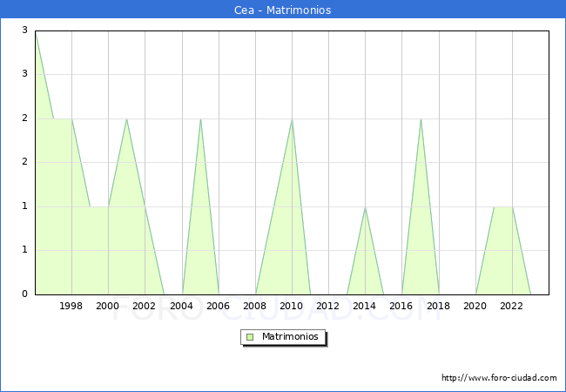This screenshot has height=392, width=566.
Task: Click the chart title 'Cea - Matrimonios'
Action: click(283, 10)
